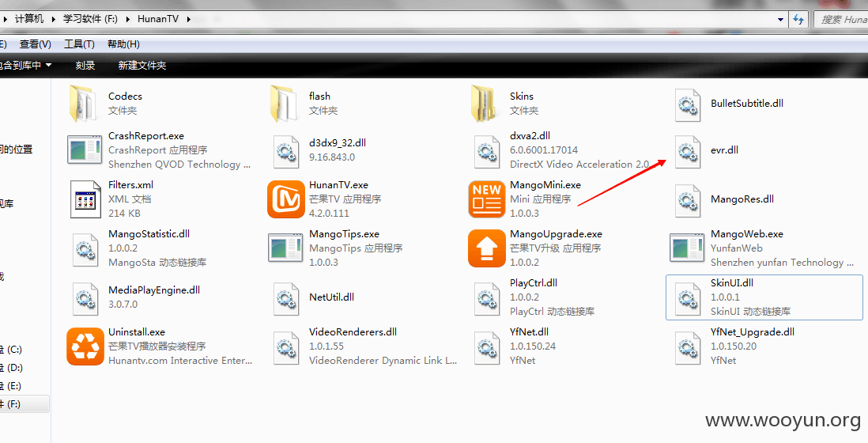This screenshot has width=868, height=443.
Task: Click the text DirectX Video Acceleration 2.0
Action: pos(579,165)
